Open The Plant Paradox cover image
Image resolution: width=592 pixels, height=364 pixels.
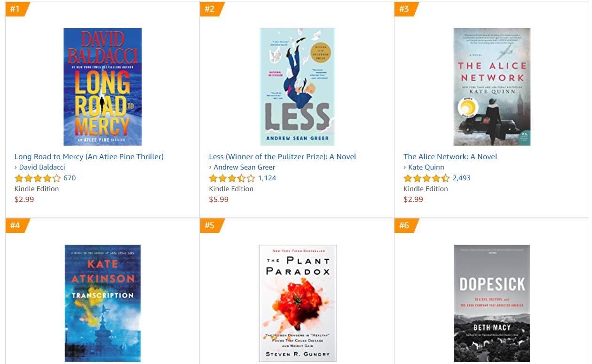[297, 303]
